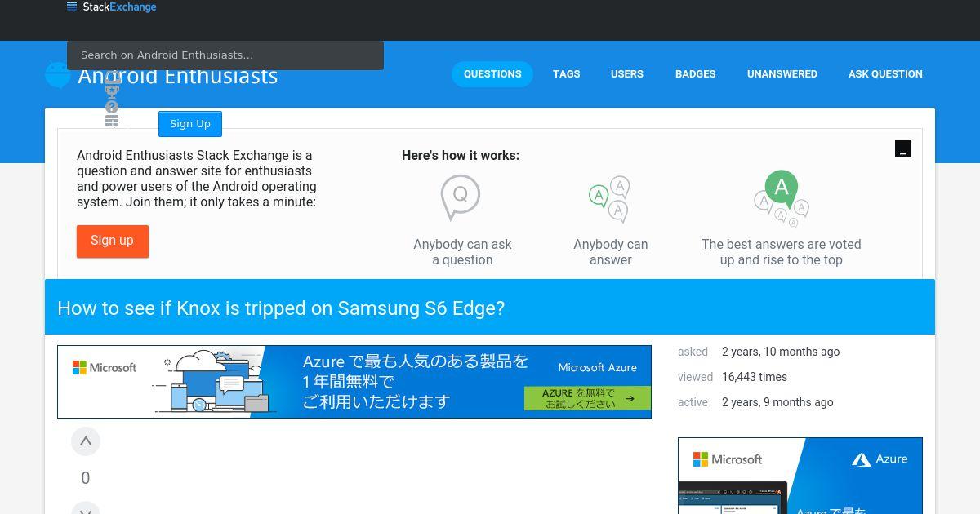Image resolution: width=980 pixels, height=514 pixels.
Task: Click the Microsoft logo in the banner ad
Action: [x=105, y=368]
